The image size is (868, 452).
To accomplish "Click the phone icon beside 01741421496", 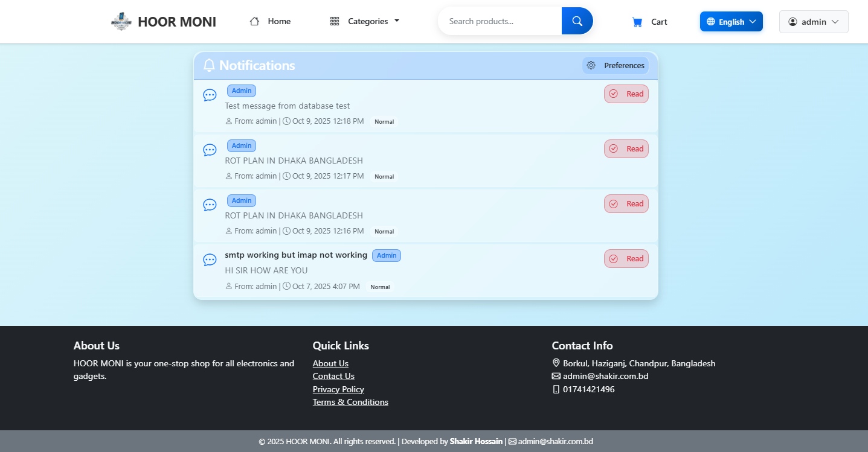I will (x=556, y=389).
